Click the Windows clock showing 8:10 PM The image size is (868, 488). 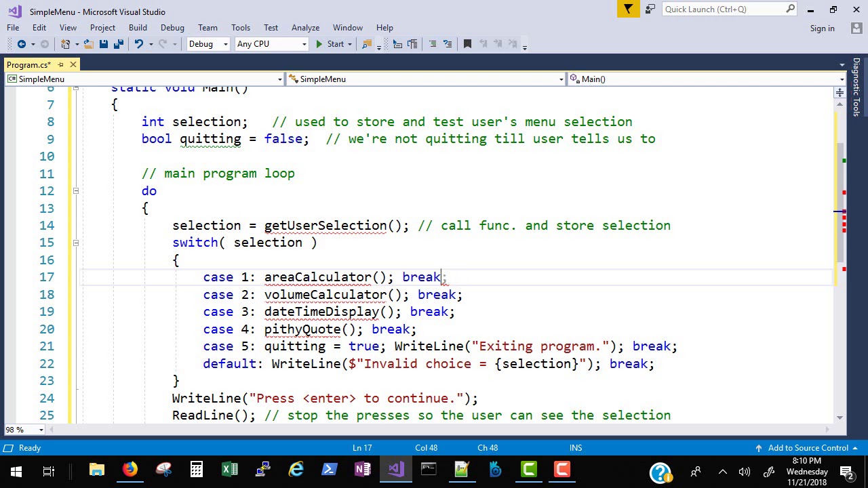click(806, 461)
